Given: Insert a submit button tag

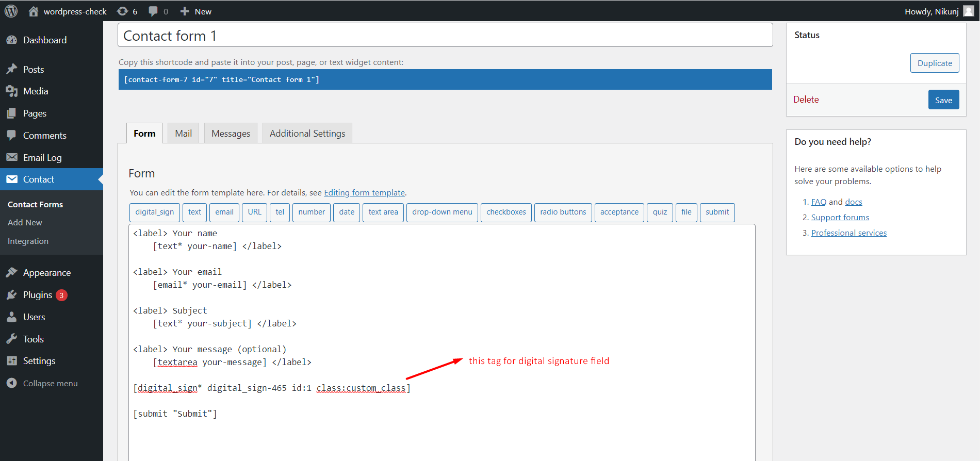Looking at the screenshot, I should [x=717, y=212].
